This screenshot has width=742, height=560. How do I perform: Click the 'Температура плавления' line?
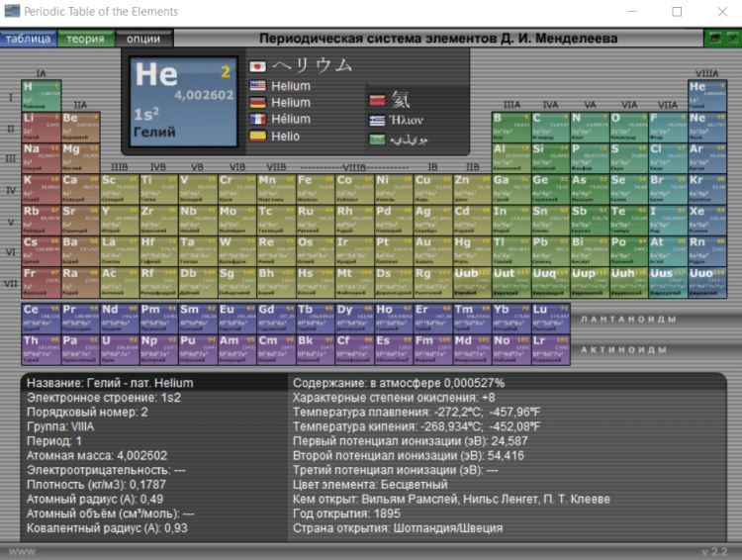click(417, 412)
